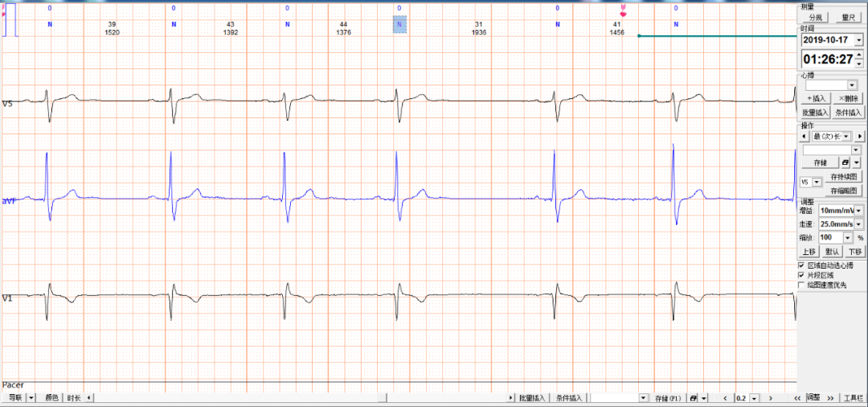Expand print dropdown arrow in bottom toolbar
Viewport: 868px width, 407px height.
(703, 397)
